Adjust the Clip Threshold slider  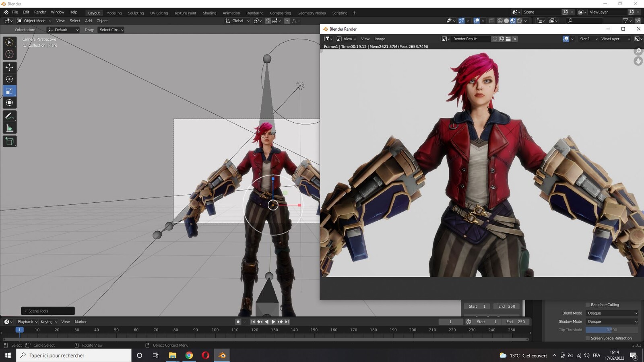[612, 330]
